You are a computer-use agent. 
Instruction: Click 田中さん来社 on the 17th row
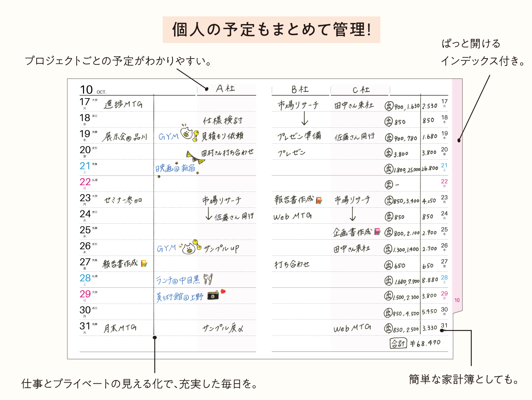tap(354, 105)
